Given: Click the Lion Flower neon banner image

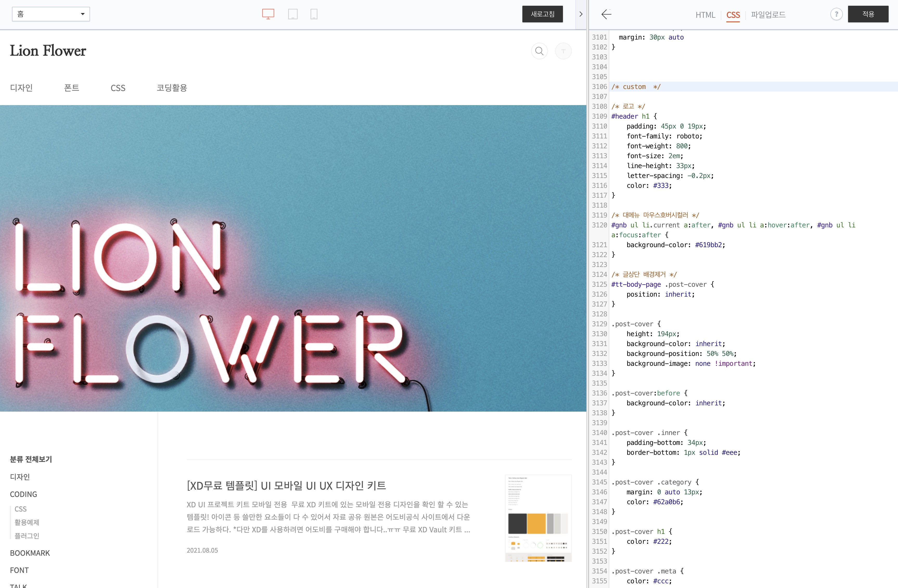Looking at the screenshot, I should click(x=293, y=258).
